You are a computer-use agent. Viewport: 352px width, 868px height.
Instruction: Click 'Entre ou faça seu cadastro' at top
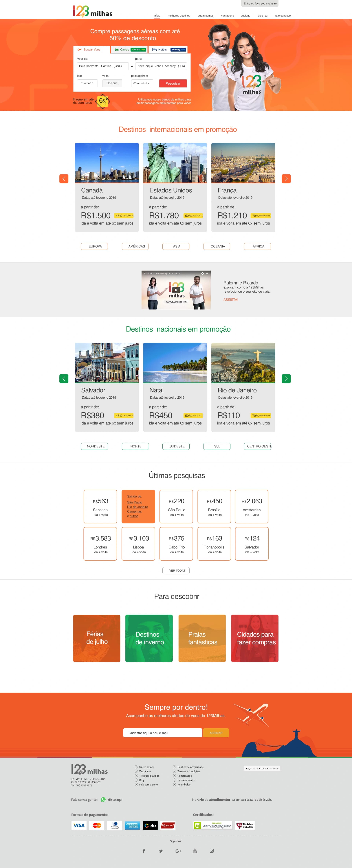260,4
